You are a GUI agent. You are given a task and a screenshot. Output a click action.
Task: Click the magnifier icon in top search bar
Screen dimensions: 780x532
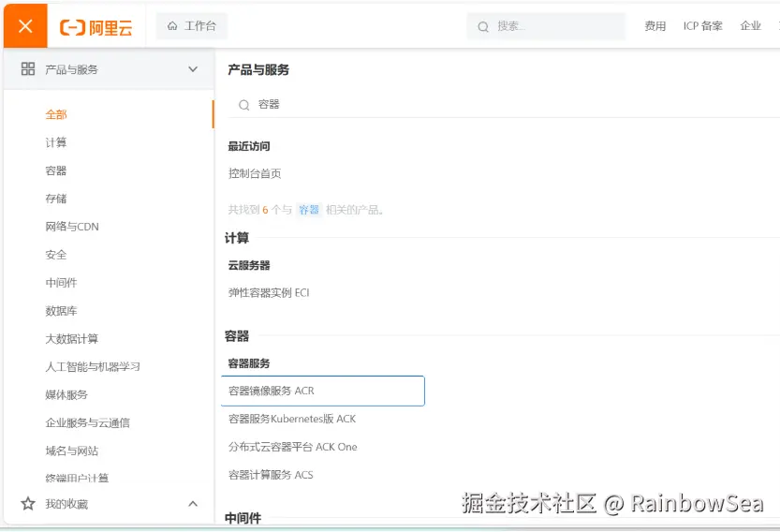point(483,27)
